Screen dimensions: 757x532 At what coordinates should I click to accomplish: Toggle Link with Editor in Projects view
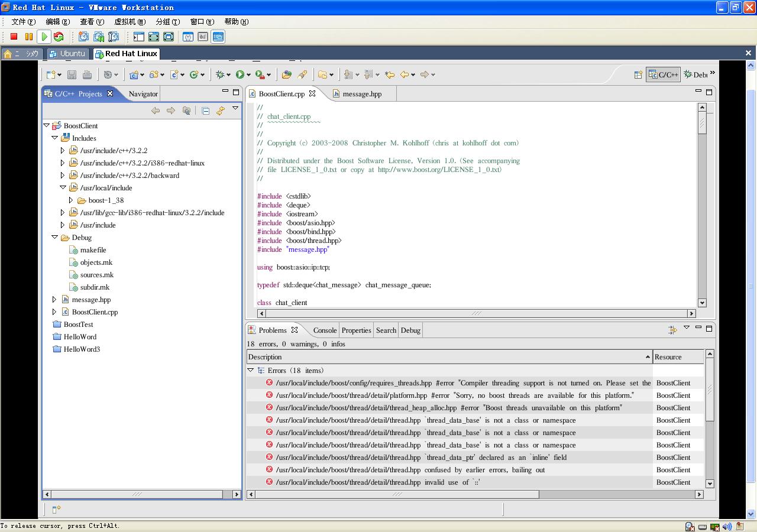(x=221, y=111)
